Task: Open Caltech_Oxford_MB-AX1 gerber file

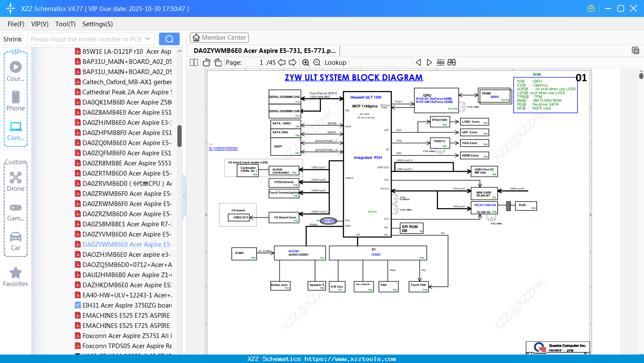Action: (123, 82)
